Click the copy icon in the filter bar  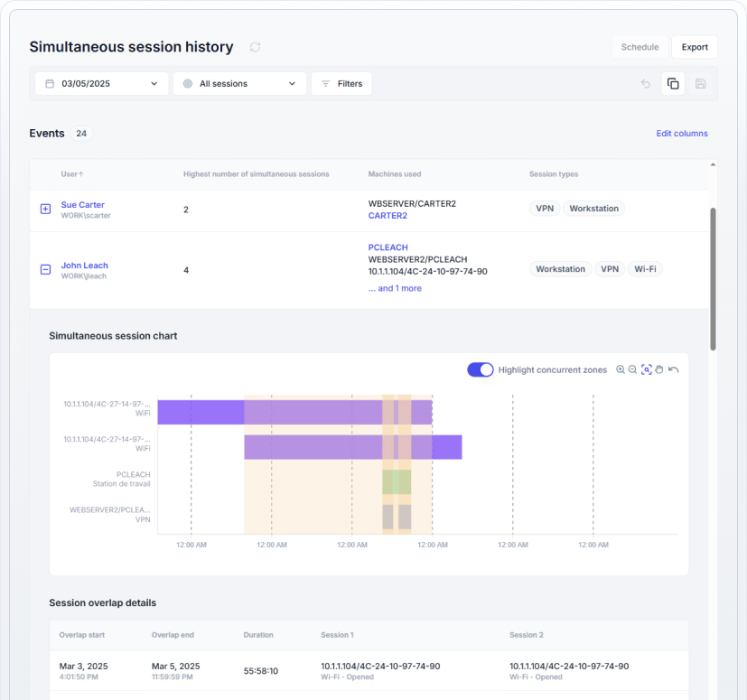point(673,84)
